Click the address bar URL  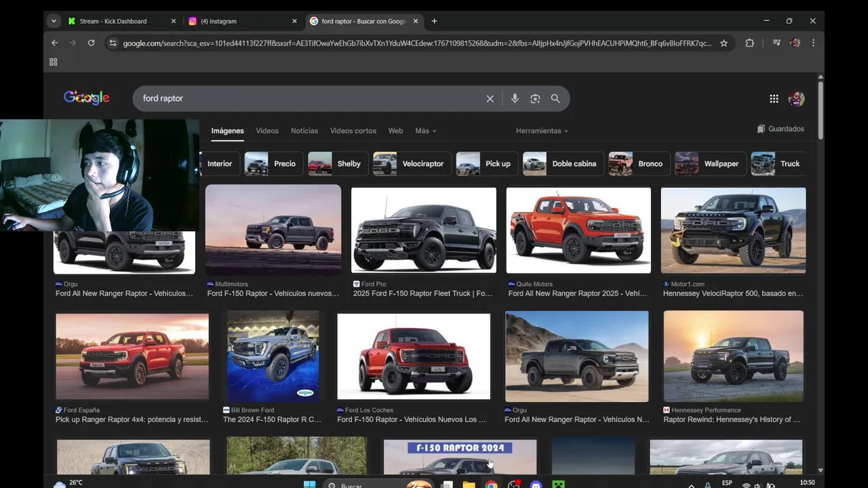[416, 43]
